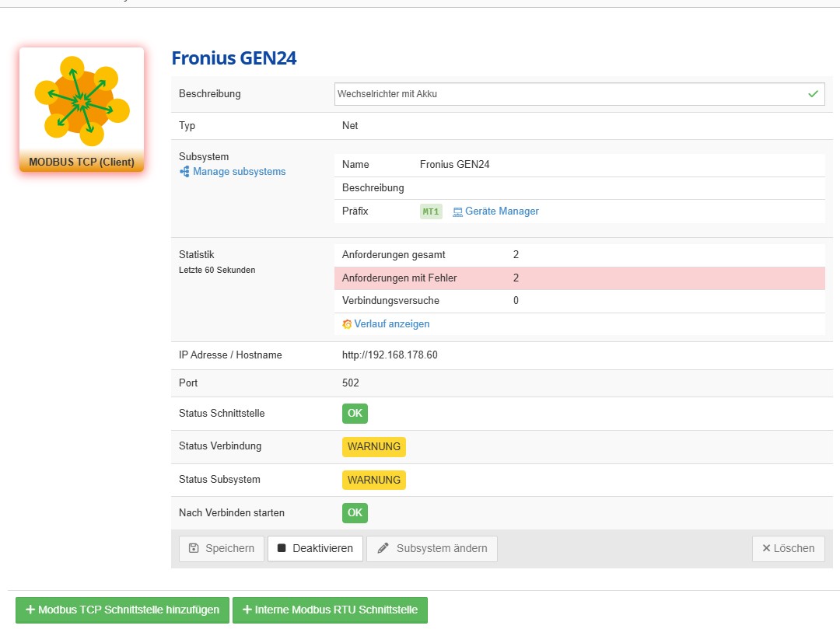Click the Speichern button
Viewport: 840px width, 629px height.
pyautogui.click(x=221, y=549)
